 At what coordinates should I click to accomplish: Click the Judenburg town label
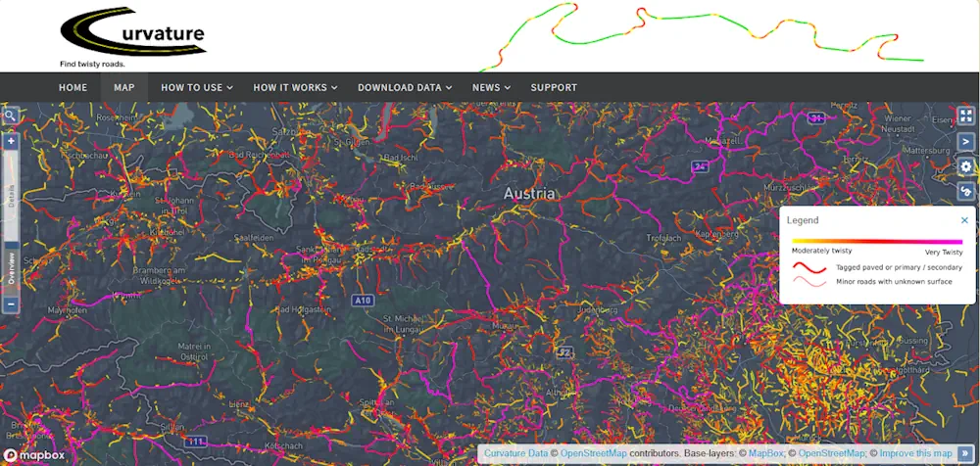coord(599,309)
